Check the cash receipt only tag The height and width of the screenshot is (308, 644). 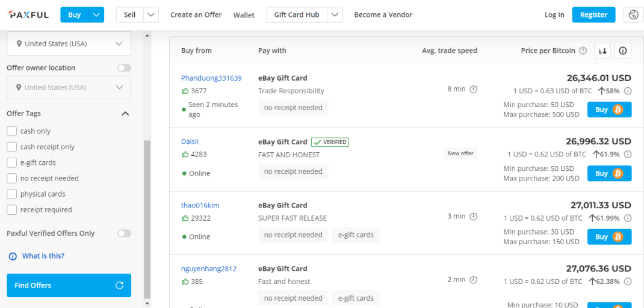pyautogui.click(x=12, y=147)
